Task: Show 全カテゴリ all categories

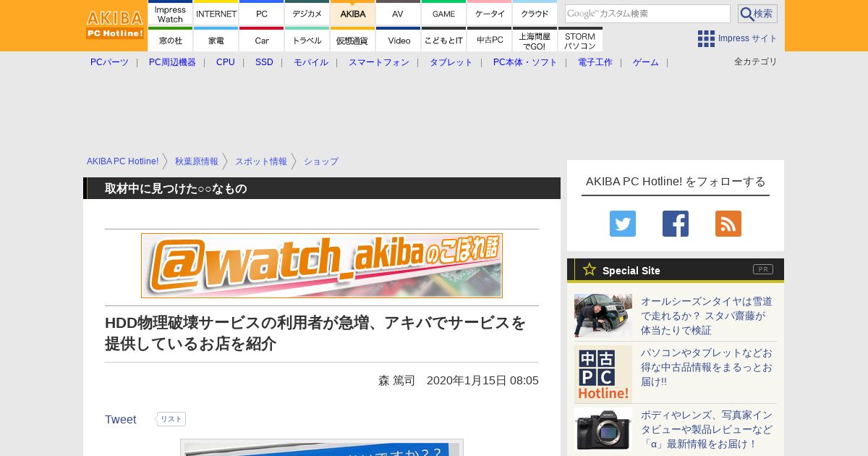Action: click(x=756, y=62)
